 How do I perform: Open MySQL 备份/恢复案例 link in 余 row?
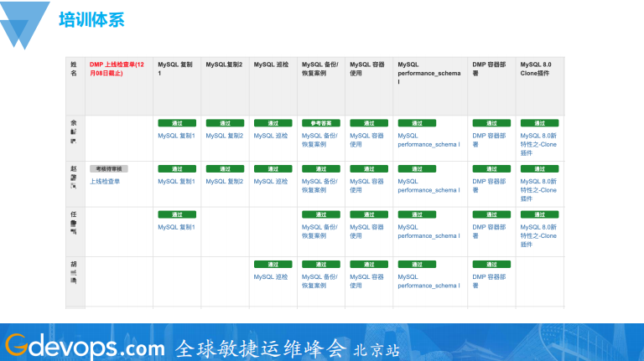(319, 140)
